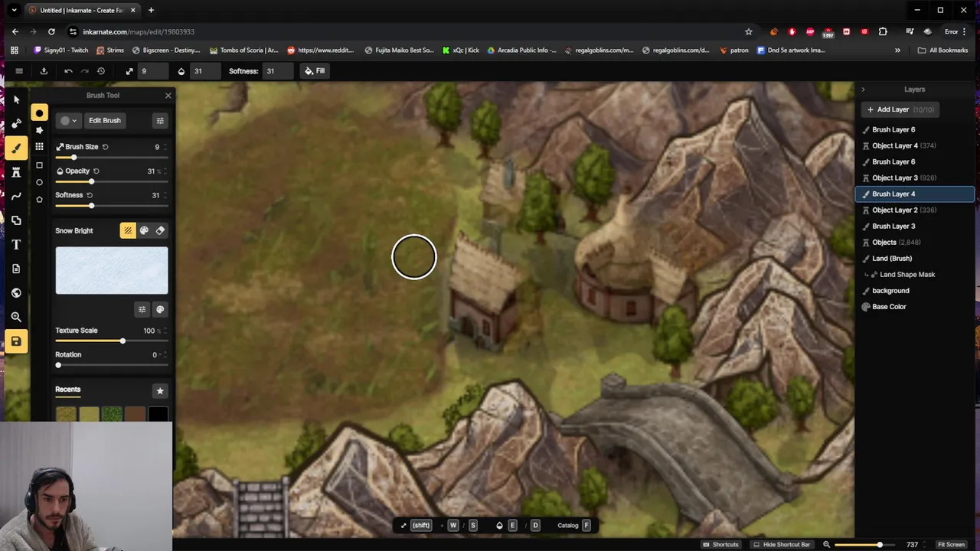The height and width of the screenshot is (551, 980).
Task: Select the Base Color layer
Action: pyautogui.click(x=914, y=306)
